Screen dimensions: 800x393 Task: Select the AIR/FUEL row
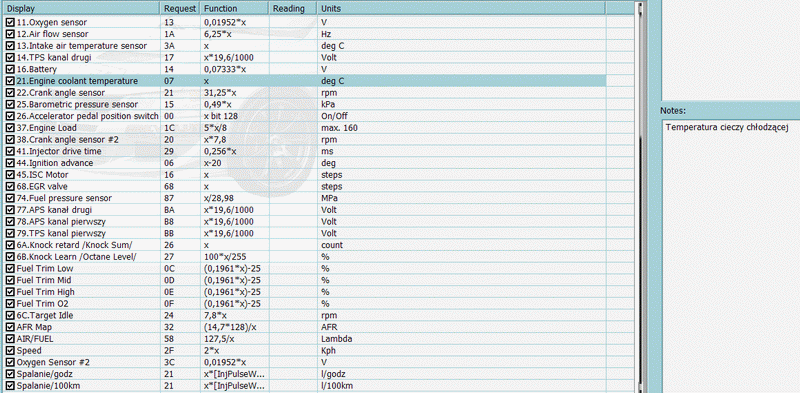click(305, 339)
